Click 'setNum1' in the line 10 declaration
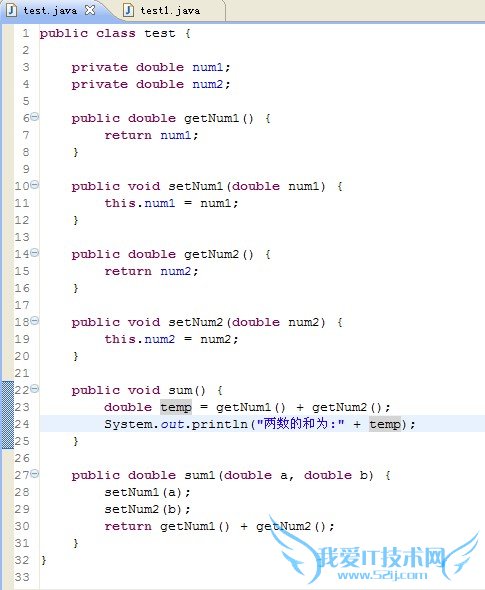The height and width of the screenshot is (590, 485). [196, 186]
